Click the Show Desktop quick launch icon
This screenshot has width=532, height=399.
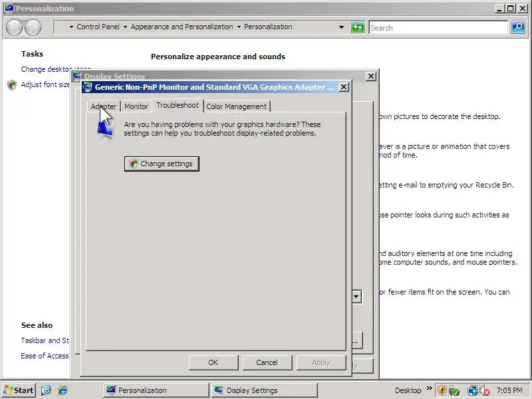(46, 390)
